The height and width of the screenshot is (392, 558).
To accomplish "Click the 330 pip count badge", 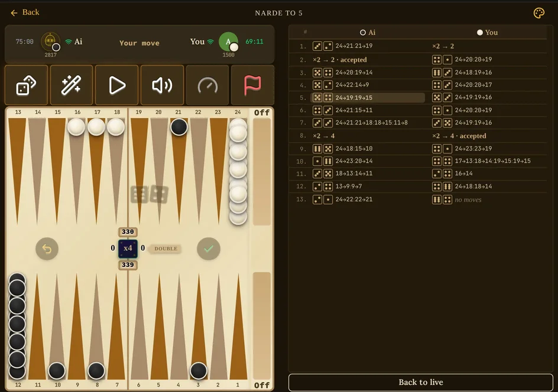I will (128, 232).
